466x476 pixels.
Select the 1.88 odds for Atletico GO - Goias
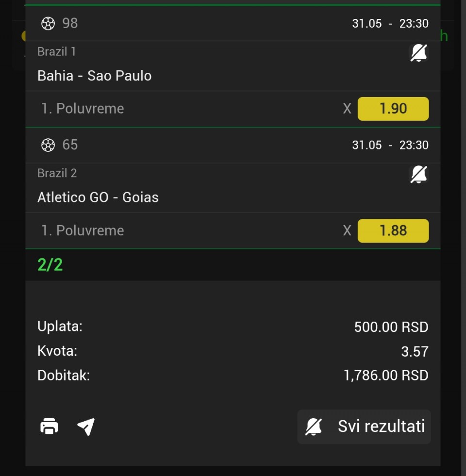393,230
